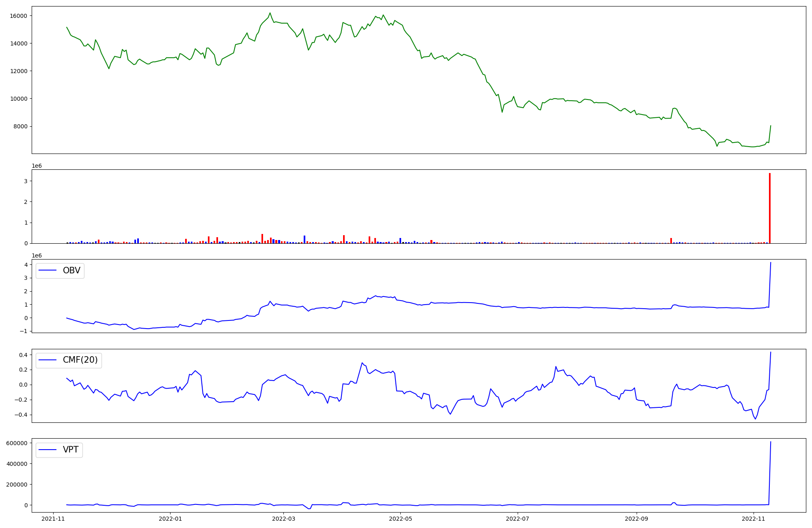Click the blue line sample in the OBV legend
The height and width of the screenshot is (528, 812).
[48, 270]
